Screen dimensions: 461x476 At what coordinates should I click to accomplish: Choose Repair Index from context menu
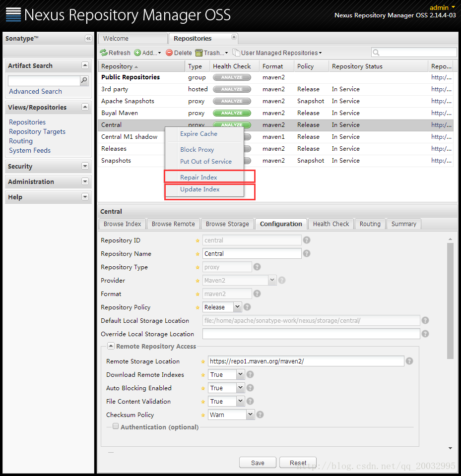click(x=198, y=177)
